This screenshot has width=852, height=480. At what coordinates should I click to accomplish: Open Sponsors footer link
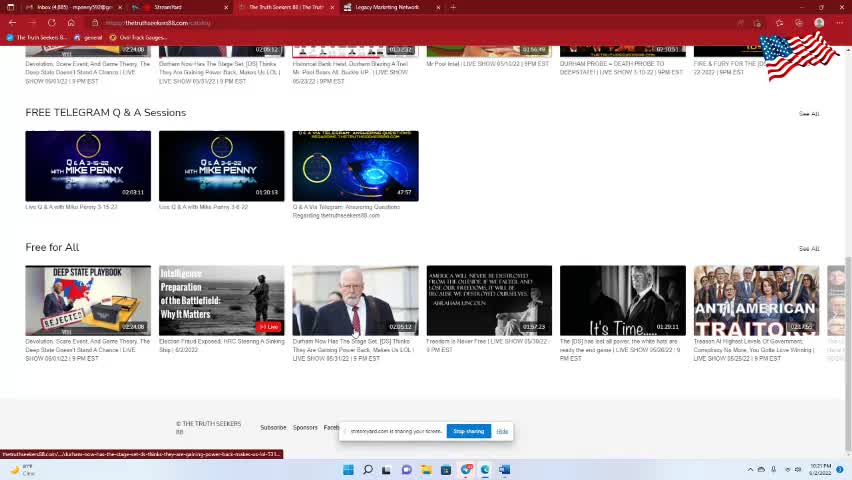(305, 428)
